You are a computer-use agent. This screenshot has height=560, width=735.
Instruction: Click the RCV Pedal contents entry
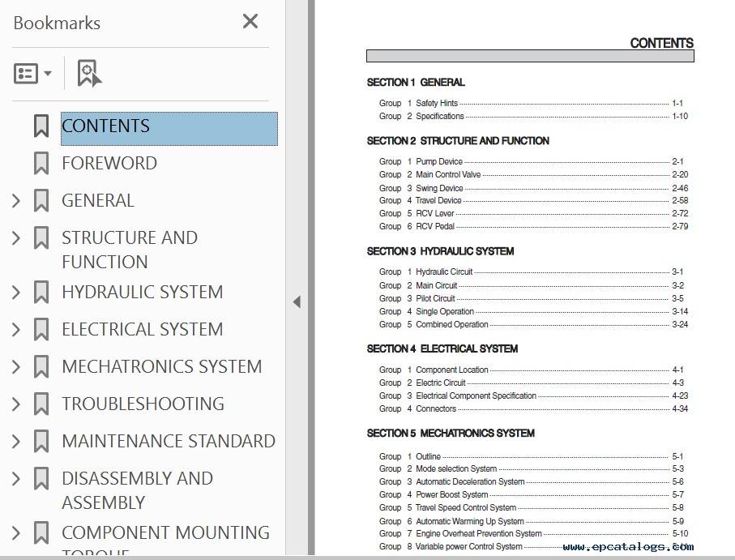pos(533,226)
